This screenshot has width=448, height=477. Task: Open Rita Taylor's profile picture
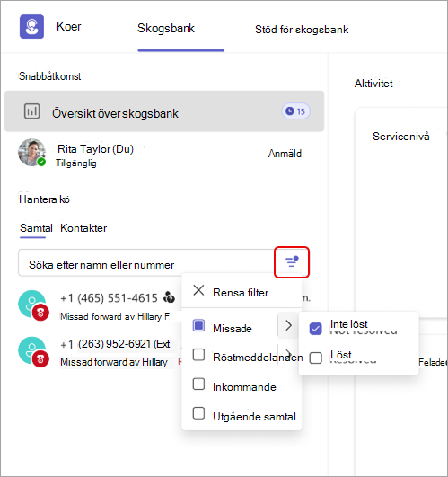pyautogui.click(x=31, y=153)
